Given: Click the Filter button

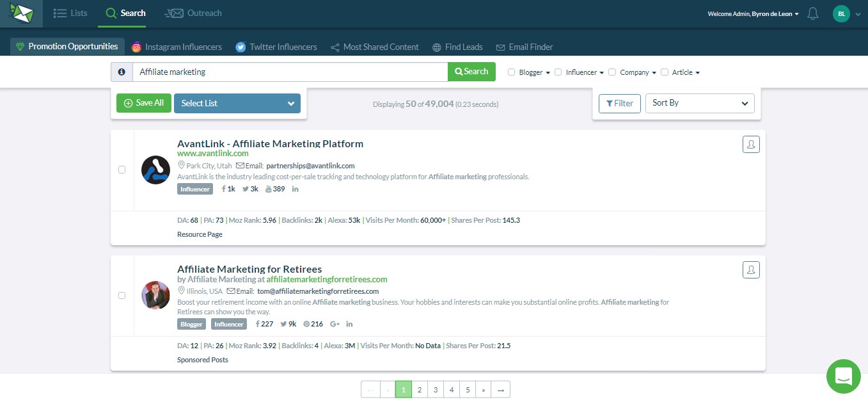Looking at the screenshot, I should click(620, 103).
